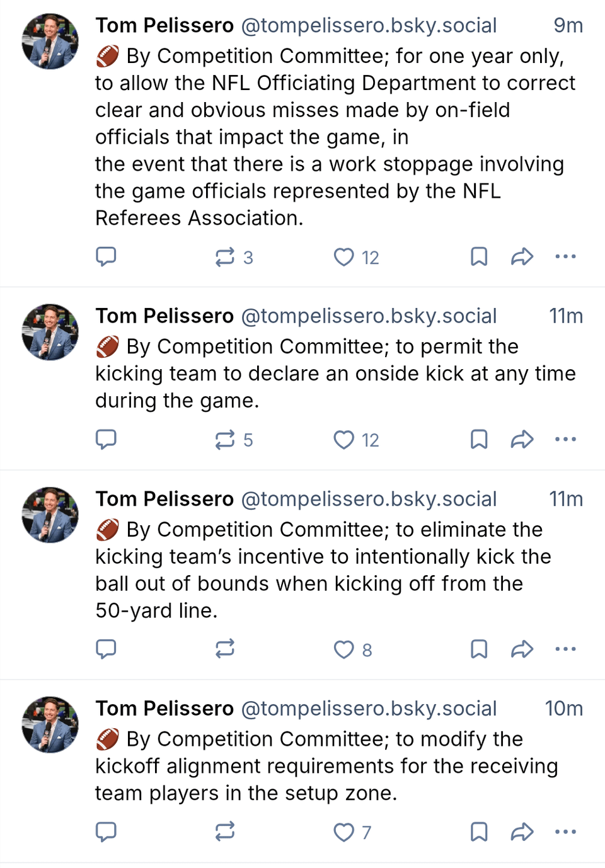Like the work stoppage officiating post

pyautogui.click(x=344, y=257)
